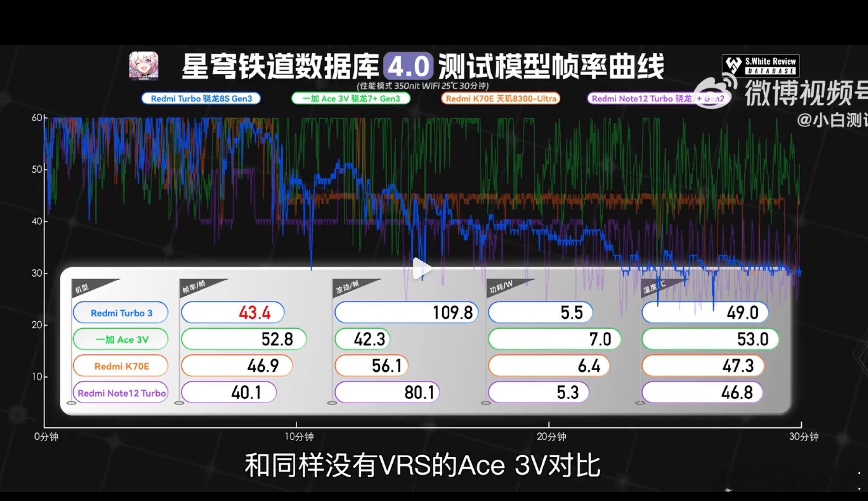Click the @小白测评 account handle
The image size is (868, 501).
click(832, 120)
